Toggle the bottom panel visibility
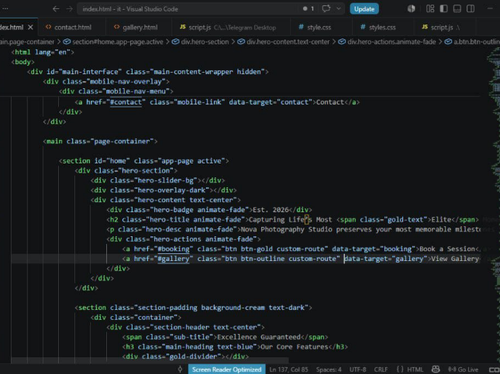Screen dimensions: 500x374 (457, 9)
